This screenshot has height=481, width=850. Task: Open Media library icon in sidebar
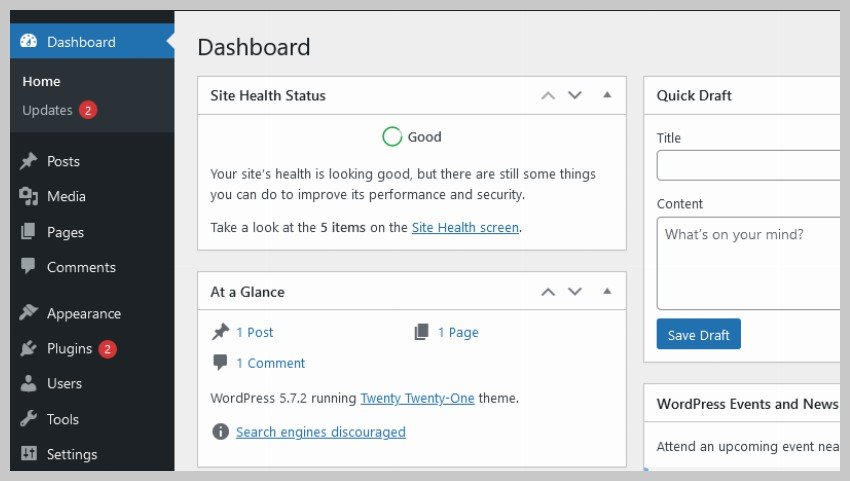(x=28, y=196)
